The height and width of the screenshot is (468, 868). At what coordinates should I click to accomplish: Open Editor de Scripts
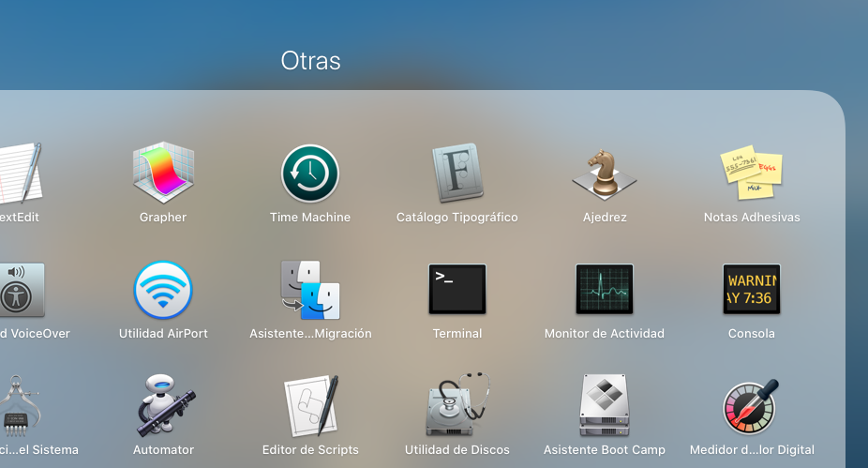coord(311,406)
